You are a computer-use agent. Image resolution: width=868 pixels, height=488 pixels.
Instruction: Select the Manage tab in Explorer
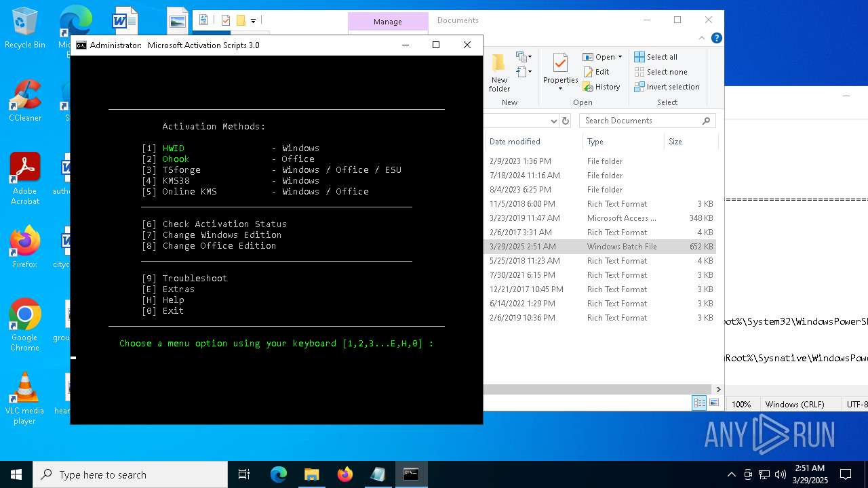pos(388,22)
